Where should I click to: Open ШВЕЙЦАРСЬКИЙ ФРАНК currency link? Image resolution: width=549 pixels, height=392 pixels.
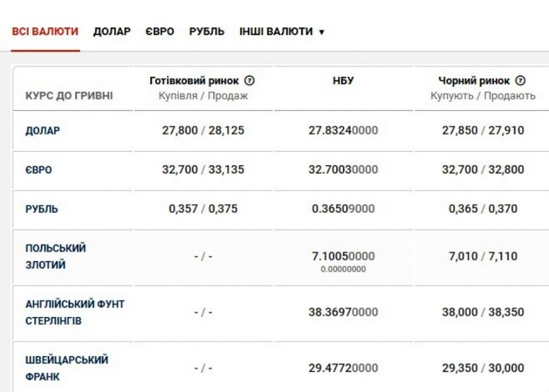(66, 368)
